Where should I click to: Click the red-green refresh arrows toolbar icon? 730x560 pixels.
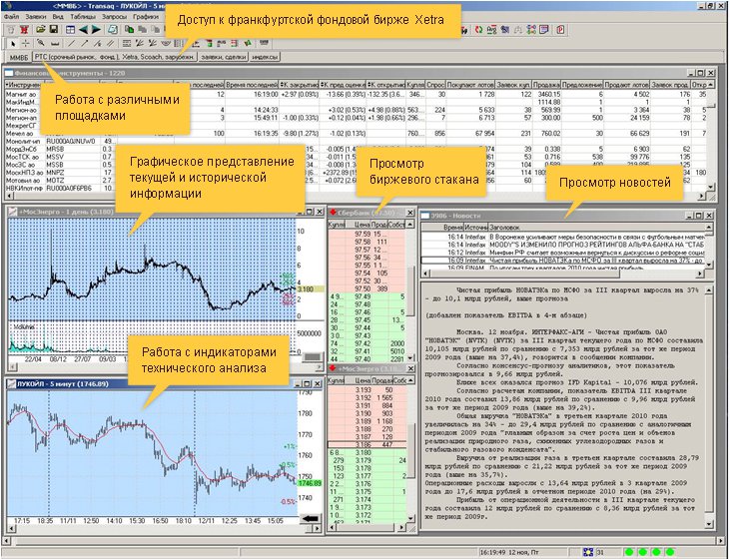pos(479,30)
